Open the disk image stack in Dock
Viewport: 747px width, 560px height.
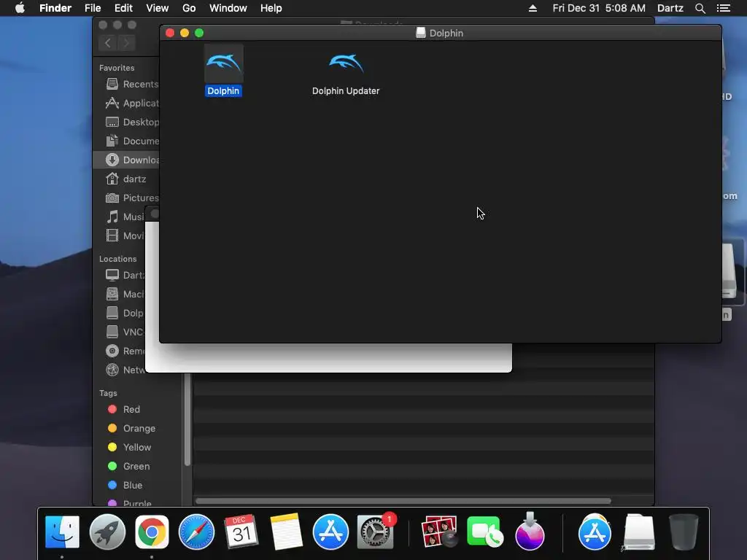click(639, 532)
